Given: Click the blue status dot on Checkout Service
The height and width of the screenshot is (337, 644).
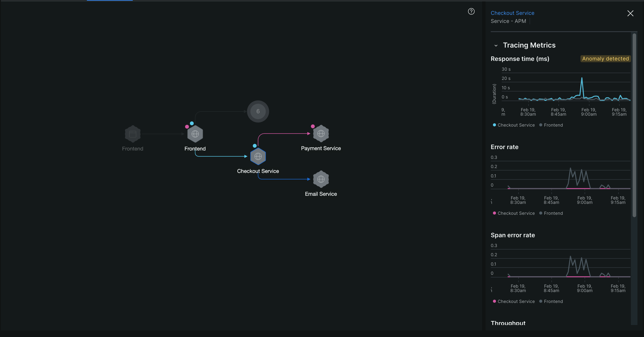Looking at the screenshot, I should click(x=255, y=146).
